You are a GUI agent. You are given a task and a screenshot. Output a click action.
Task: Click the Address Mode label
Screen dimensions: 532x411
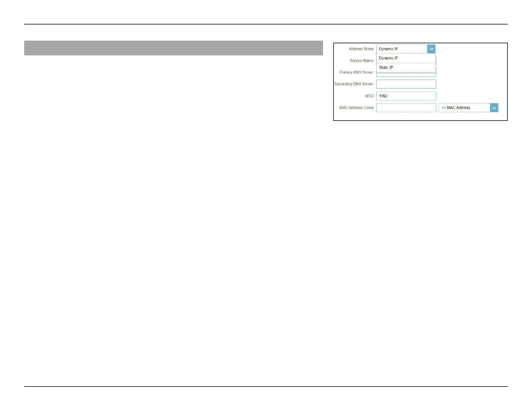361,49
